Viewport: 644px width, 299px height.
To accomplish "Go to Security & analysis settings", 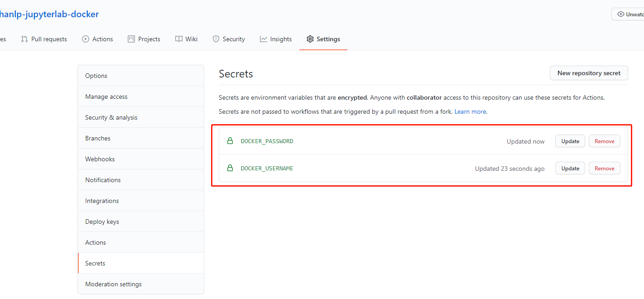I will pos(141,117).
